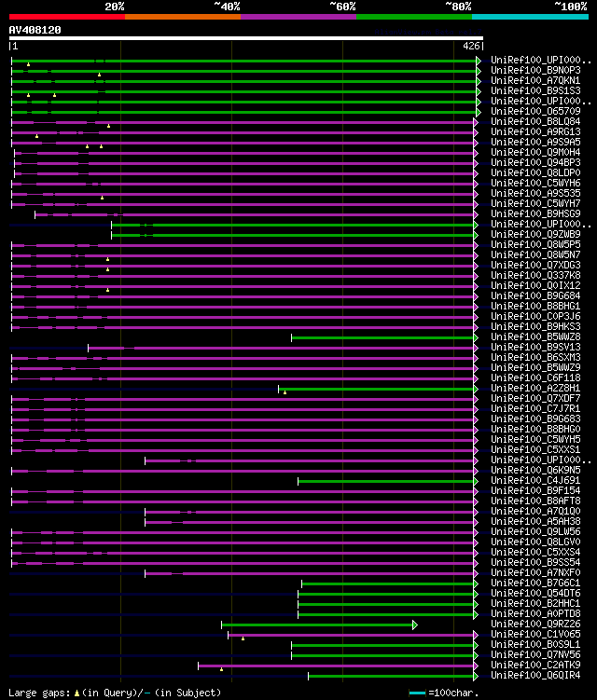
Task: Click the start tick of B9SV13 alignment
Action: pos(88,349)
